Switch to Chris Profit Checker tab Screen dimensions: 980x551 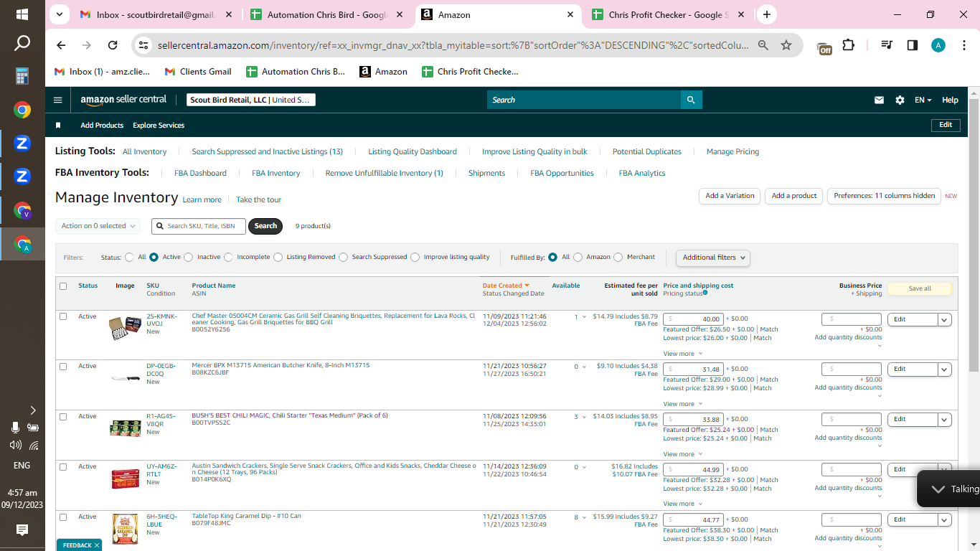click(x=669, y=14)
